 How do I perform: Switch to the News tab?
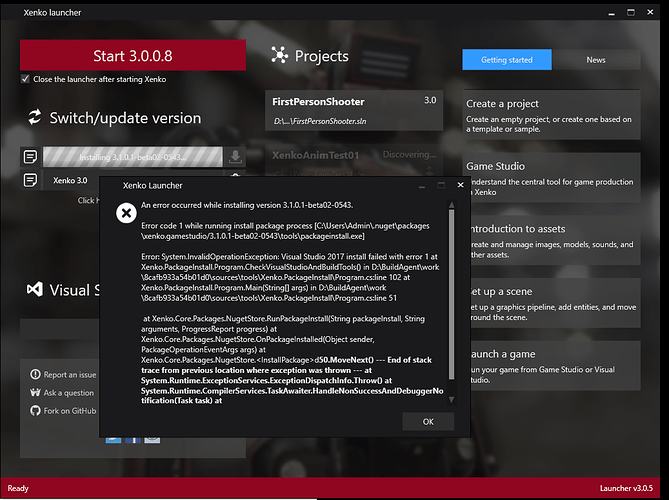tap(596, 60)
